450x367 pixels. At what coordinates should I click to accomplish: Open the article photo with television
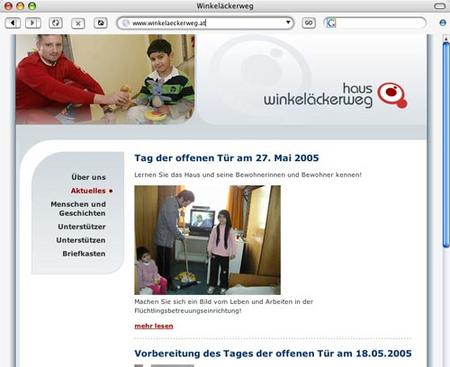[207, 240]
